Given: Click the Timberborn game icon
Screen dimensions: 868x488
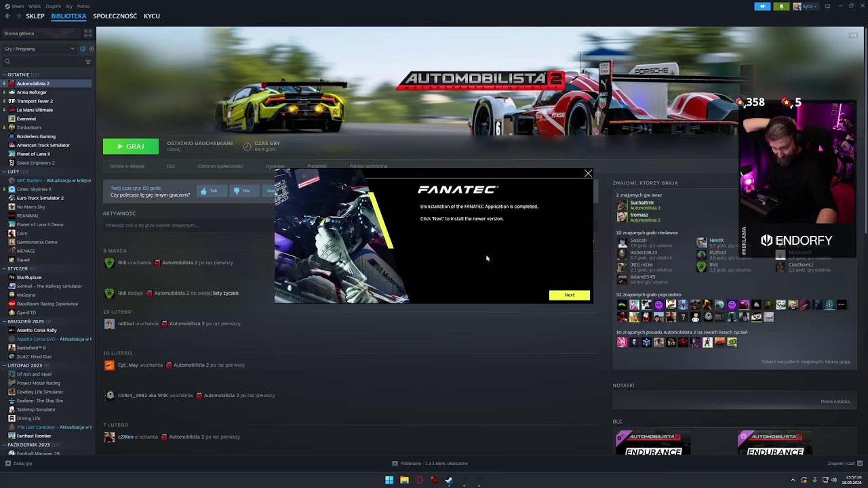Looking at the screenshot, I should tap(12, 127).
